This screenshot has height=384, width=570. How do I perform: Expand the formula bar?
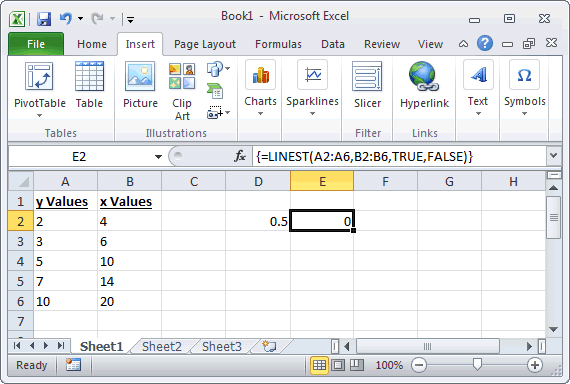point(553,156)
